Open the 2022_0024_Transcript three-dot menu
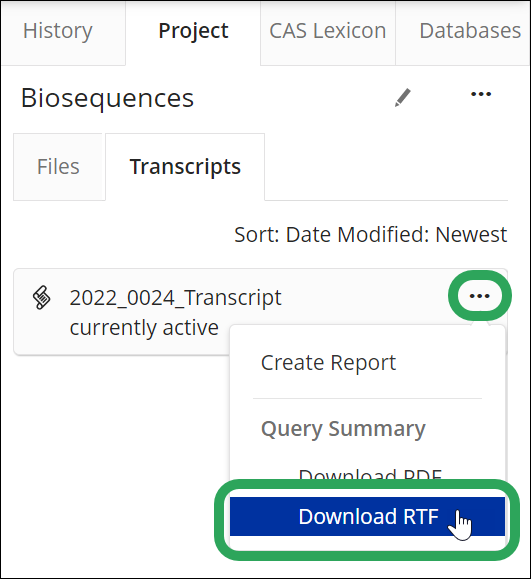Viewport: 531px width, 579px height. 480,296
